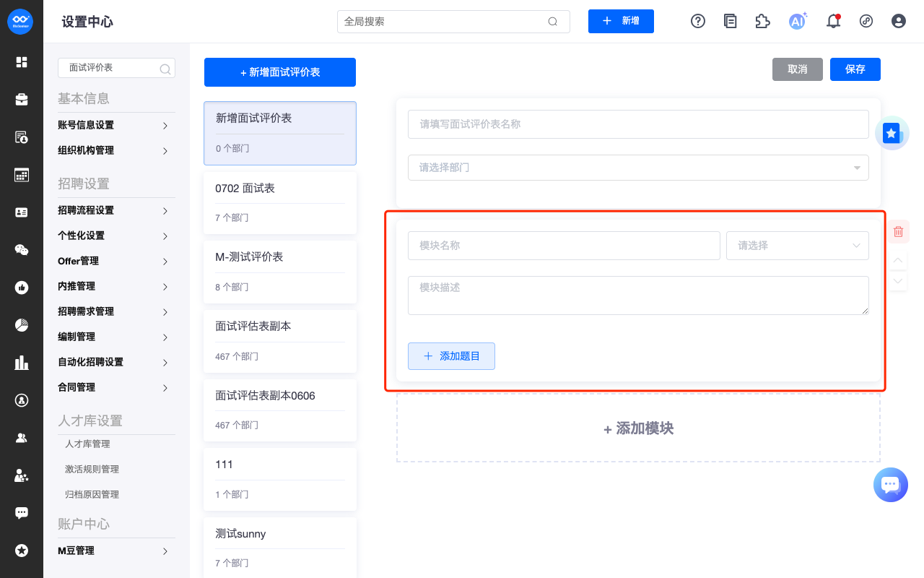
Task: Open the document-search icon in sidebar
Action: click(x=22, y=137)
